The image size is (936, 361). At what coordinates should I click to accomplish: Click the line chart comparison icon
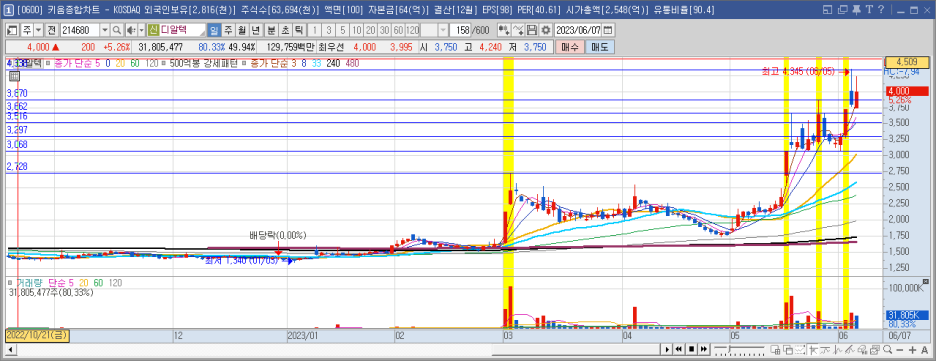[518, 30]
